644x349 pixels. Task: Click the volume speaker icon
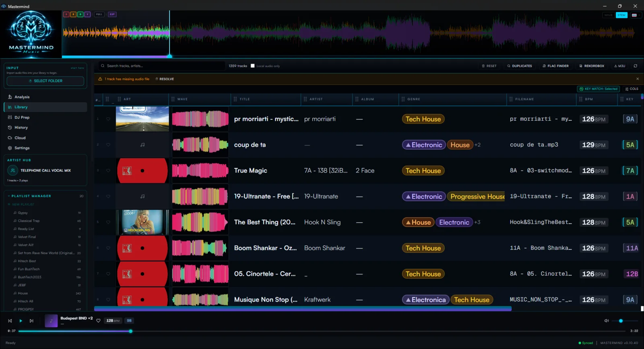tap(607, 321)
